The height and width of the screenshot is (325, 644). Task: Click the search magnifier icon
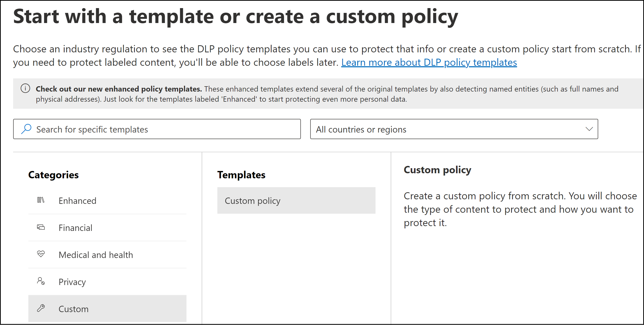pyautogui.click(x=26, y=129)
